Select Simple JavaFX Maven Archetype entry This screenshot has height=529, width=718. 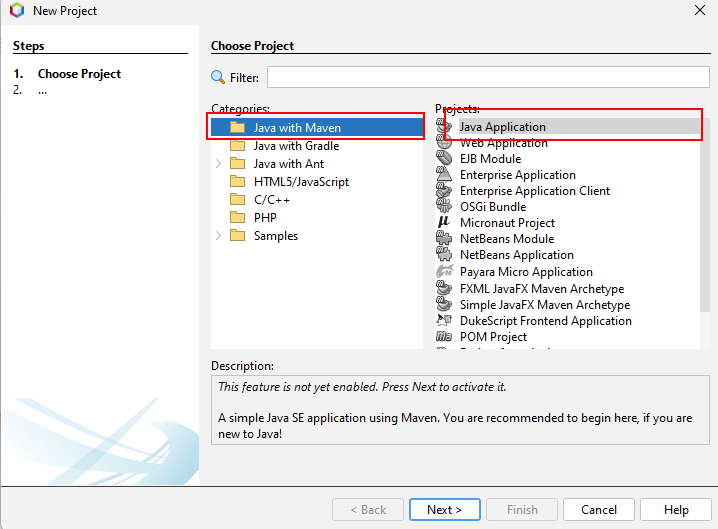tap(545, 305)
